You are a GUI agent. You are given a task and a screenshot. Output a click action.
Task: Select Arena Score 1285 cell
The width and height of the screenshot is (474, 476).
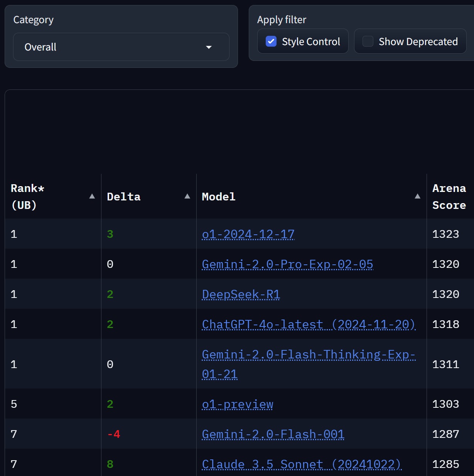[x=445, y=464]
